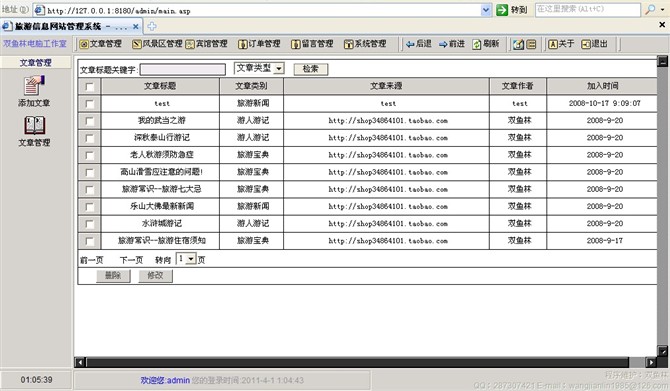Click the 订单管理 toolbar icon
Screen dimensions: 670x391
point(242,44)
